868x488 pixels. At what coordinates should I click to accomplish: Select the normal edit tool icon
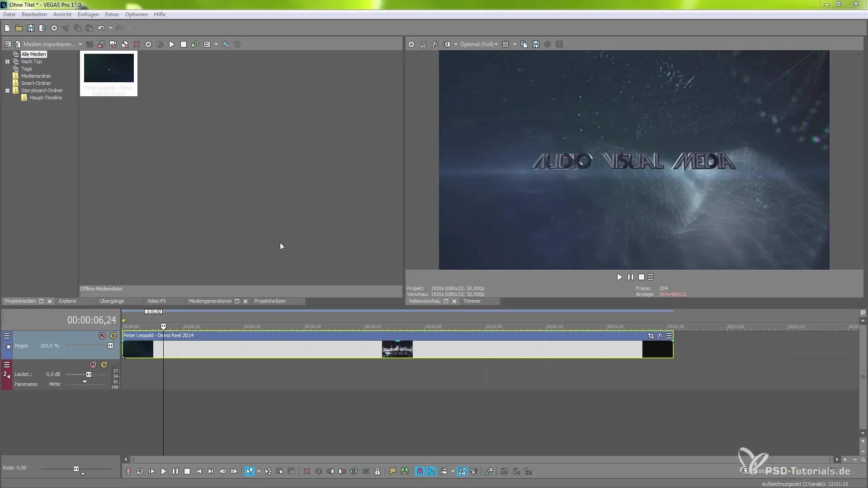(x=249, y=471)
